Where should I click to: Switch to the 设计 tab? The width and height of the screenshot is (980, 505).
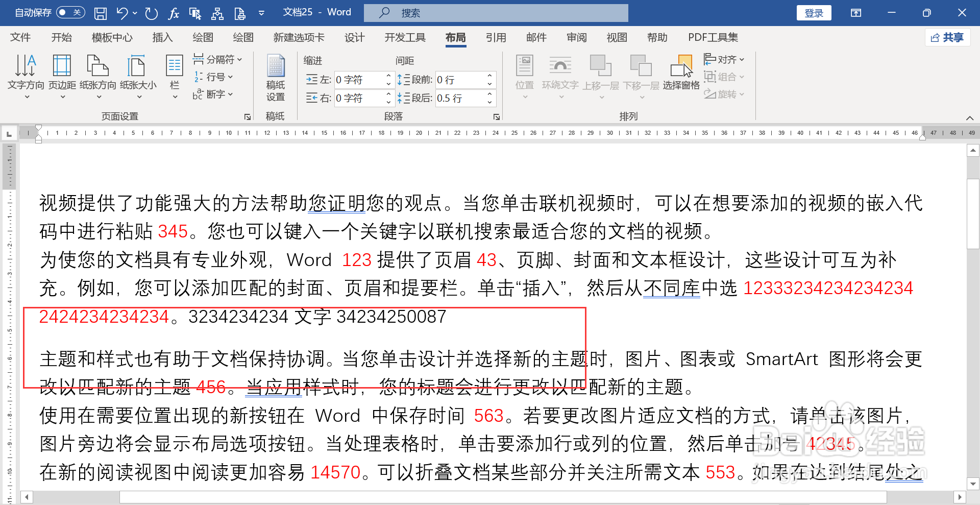click(354, 37)
